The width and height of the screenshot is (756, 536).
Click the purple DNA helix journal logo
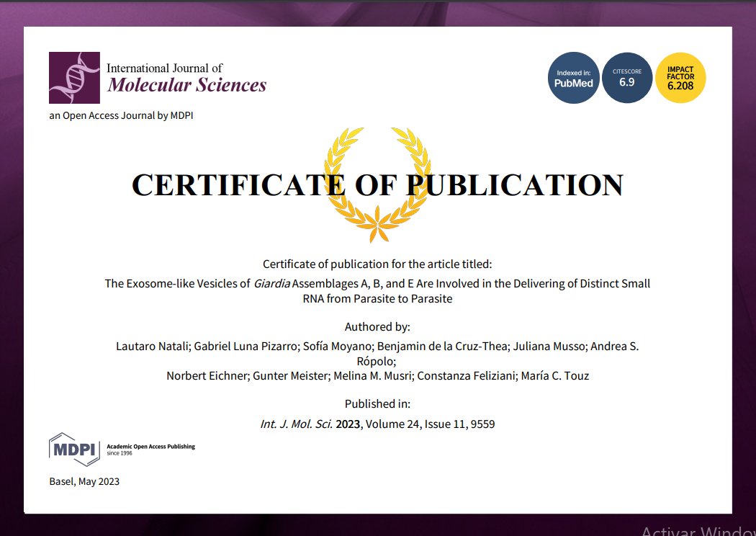click(74, 78)
